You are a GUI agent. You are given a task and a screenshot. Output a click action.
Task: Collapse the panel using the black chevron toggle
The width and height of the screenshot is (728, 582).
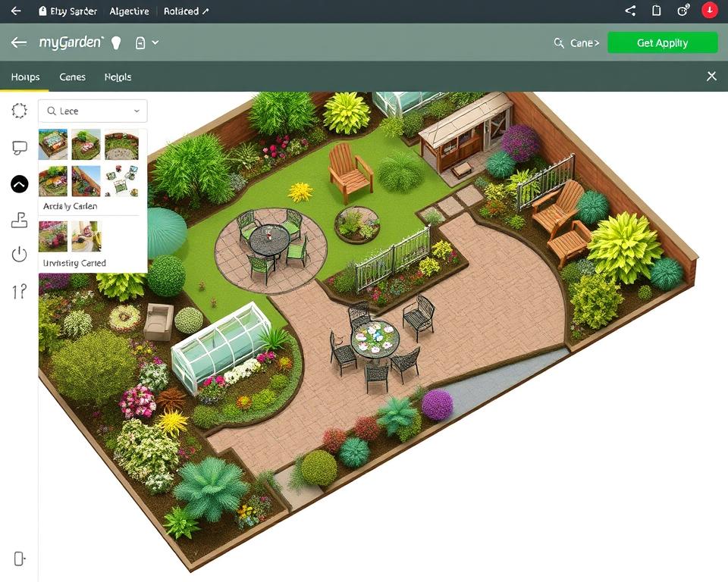click(20, 183)
